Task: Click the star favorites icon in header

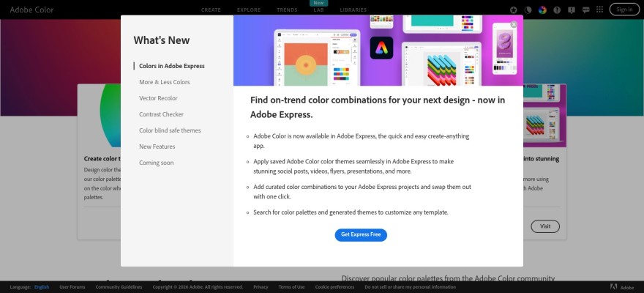Action: tap(514, 10)
